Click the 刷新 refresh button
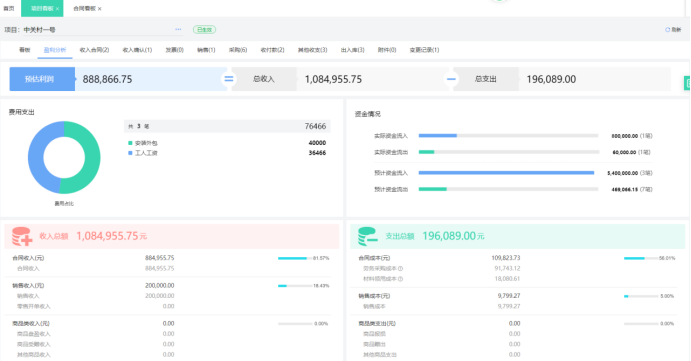 (673, 30)
